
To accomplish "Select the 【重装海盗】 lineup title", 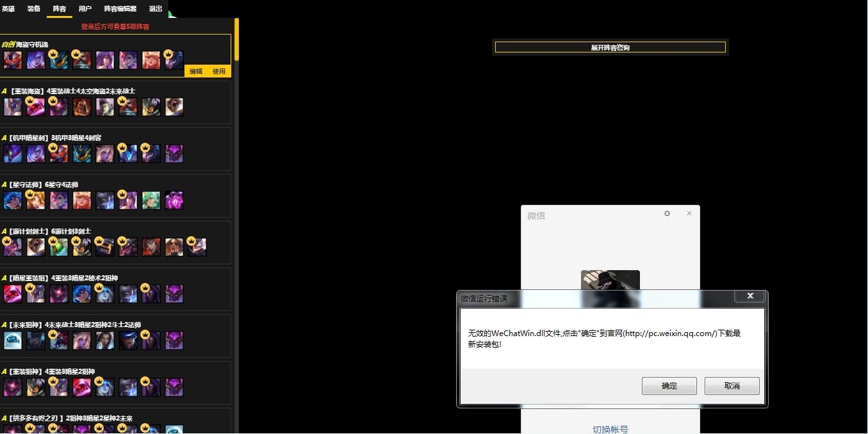I will pyautogui.click(x=69, y=92).
